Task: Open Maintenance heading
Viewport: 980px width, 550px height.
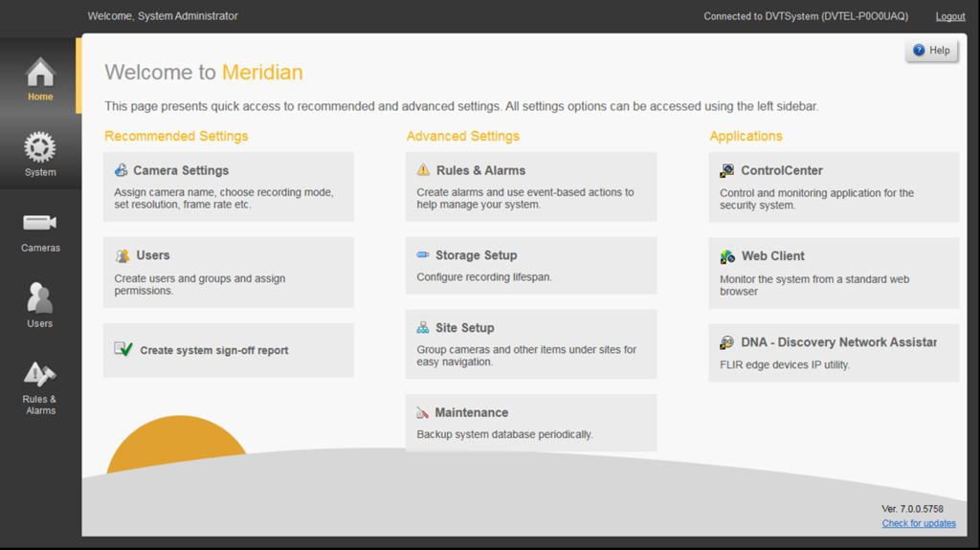Action: click(x=471, y=412)
